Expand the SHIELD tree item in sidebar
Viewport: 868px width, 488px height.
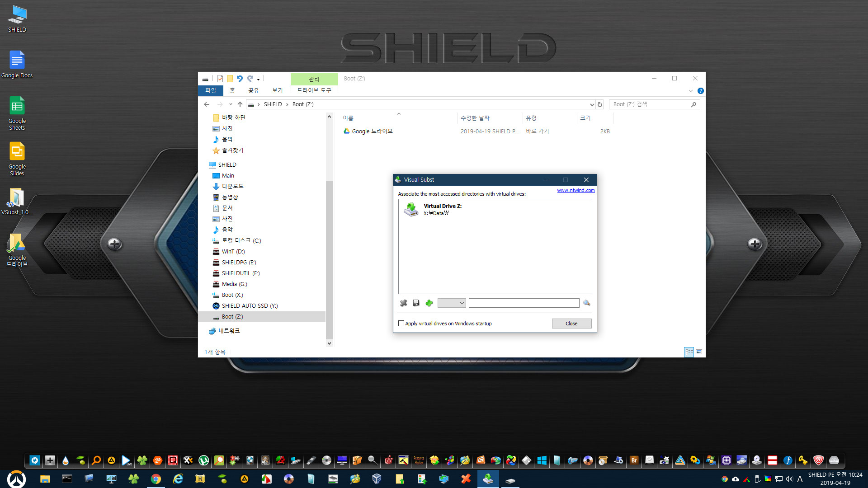[x=207, y=164]
